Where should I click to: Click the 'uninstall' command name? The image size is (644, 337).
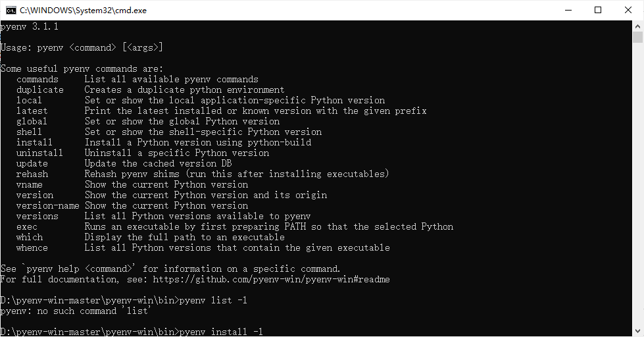point(40,153)
